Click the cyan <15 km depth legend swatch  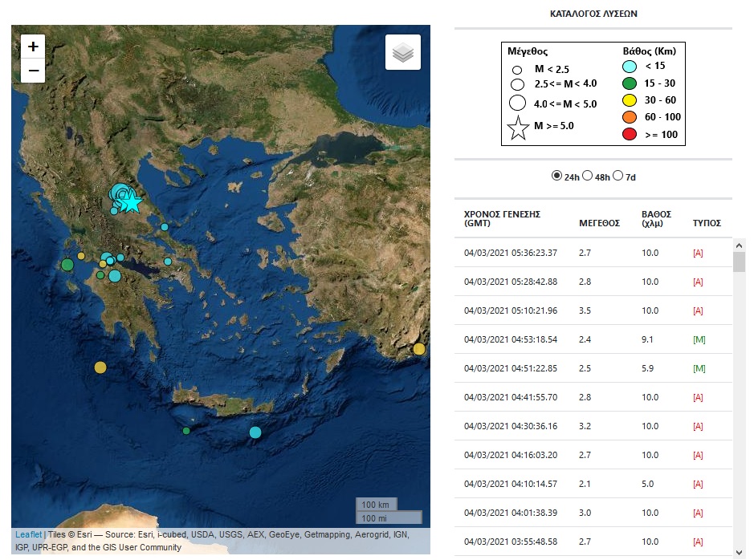[x=630, y=67]
